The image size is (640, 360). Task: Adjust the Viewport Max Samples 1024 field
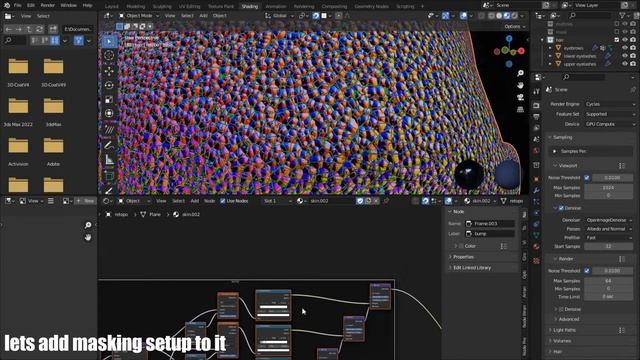coord(608,188)
